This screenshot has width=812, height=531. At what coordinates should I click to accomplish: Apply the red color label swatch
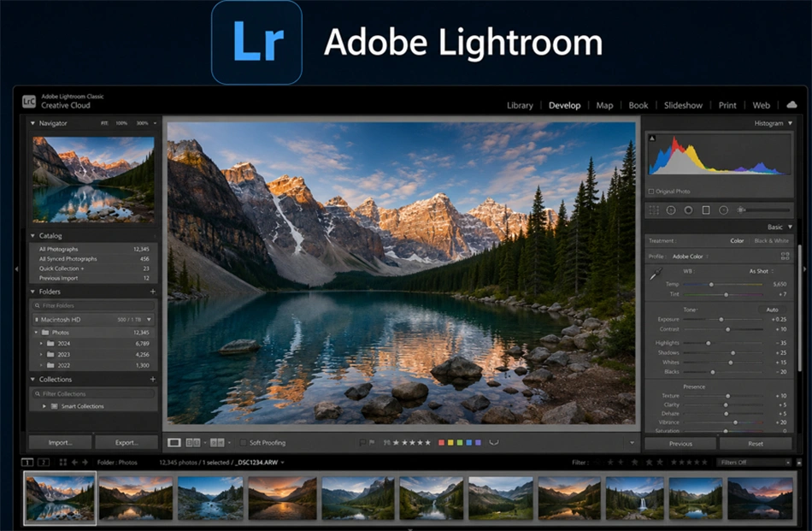(x=441, y=442)
